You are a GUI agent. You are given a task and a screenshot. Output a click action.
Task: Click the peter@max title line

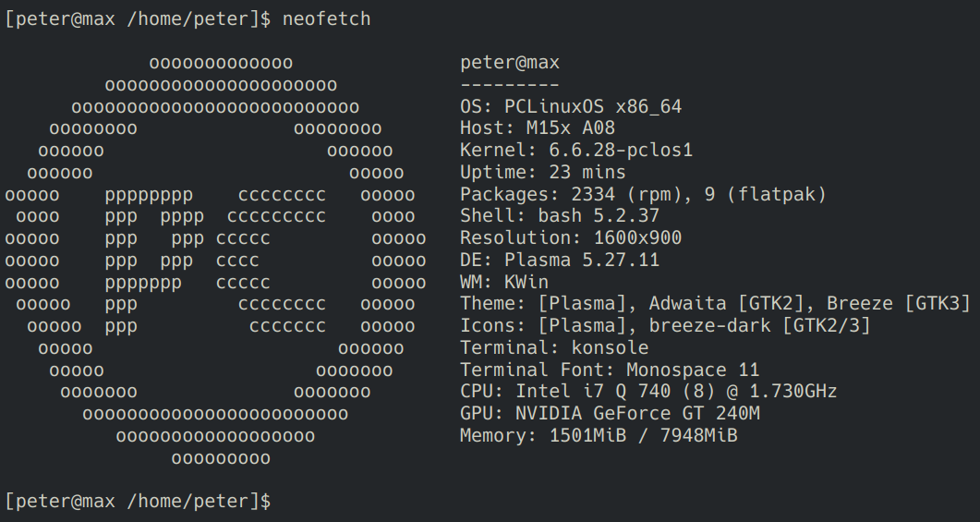[509, 63]
